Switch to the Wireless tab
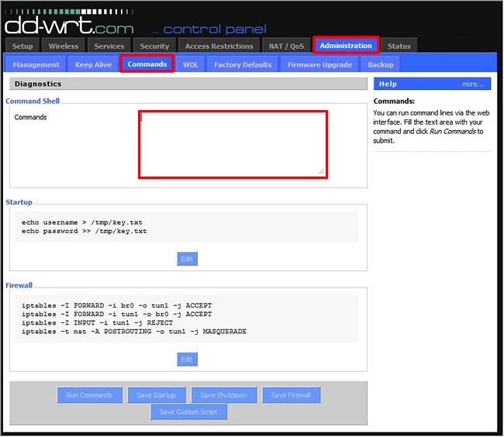Screen dimensions: 504x437 tap(64, 46)
